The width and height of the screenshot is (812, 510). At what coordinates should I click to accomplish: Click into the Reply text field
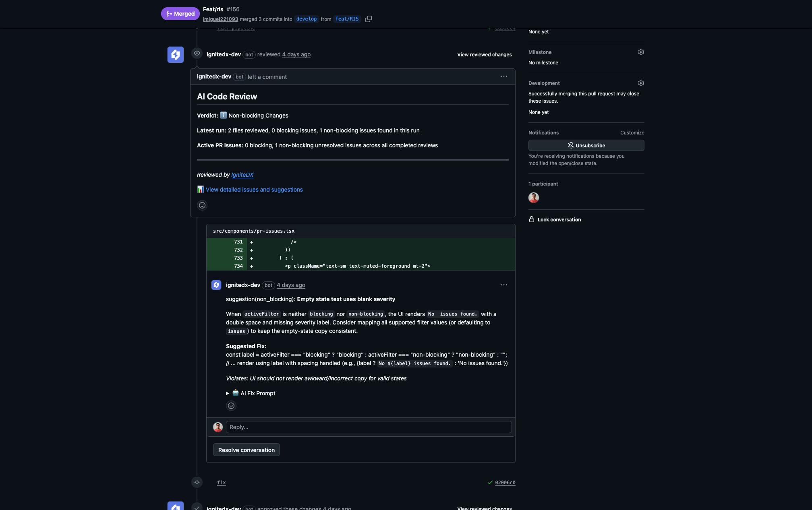pos(369,427)
